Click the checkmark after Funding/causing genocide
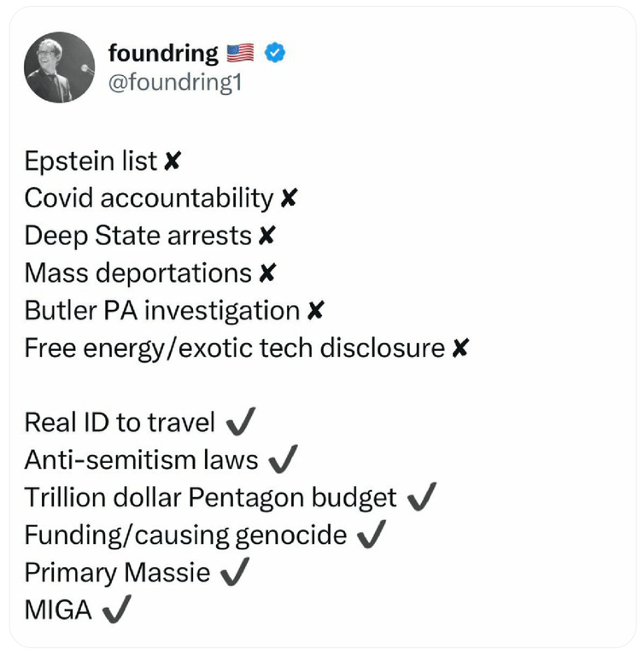644x655 pixels. (372, 534)
